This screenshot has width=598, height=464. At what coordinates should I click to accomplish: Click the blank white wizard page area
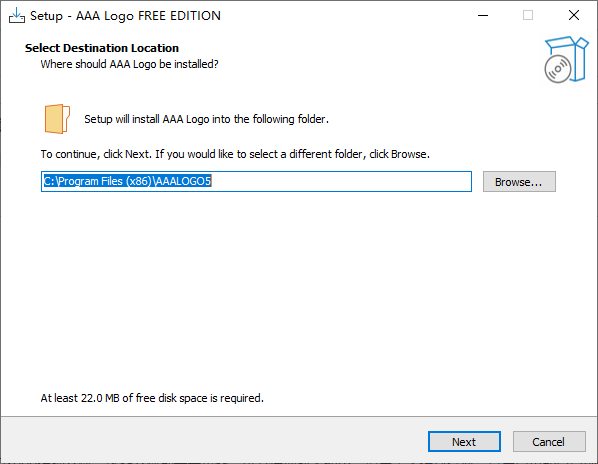point(299,290)
